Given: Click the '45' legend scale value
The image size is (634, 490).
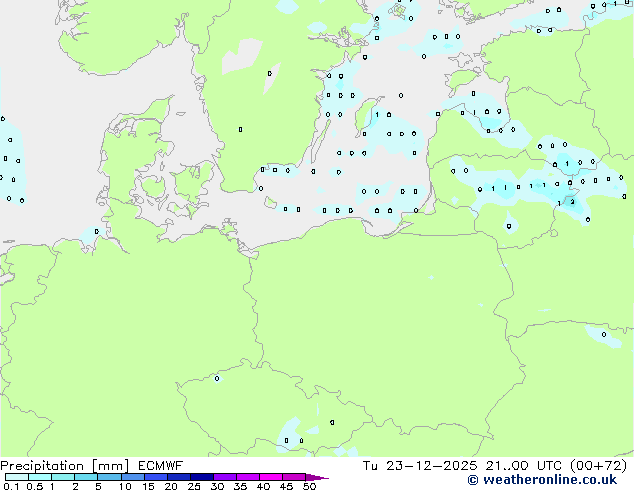Looking at the screenshot, I should click(x=286, y=486).
